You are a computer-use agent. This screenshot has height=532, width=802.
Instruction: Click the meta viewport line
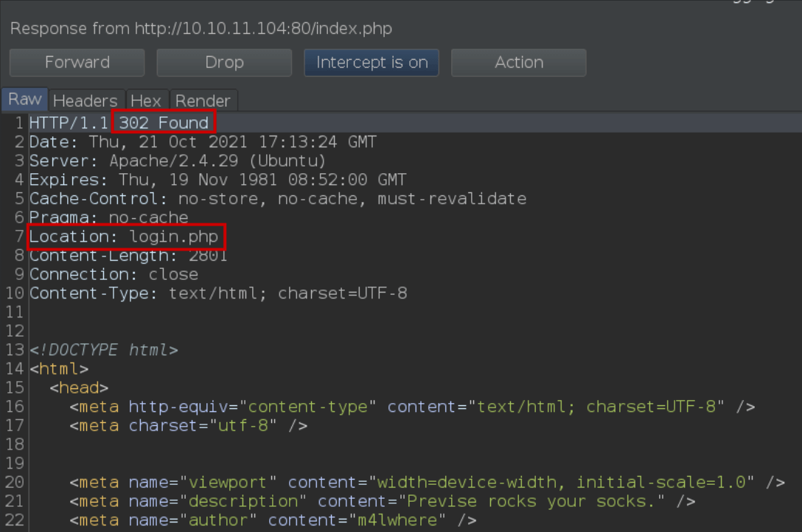(x=427, y=483)
